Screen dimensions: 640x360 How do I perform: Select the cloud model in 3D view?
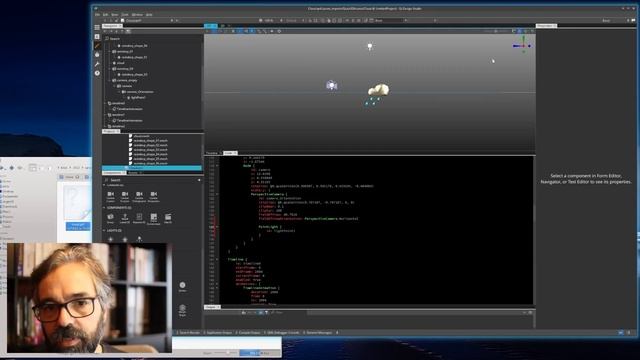pos(378,90)
